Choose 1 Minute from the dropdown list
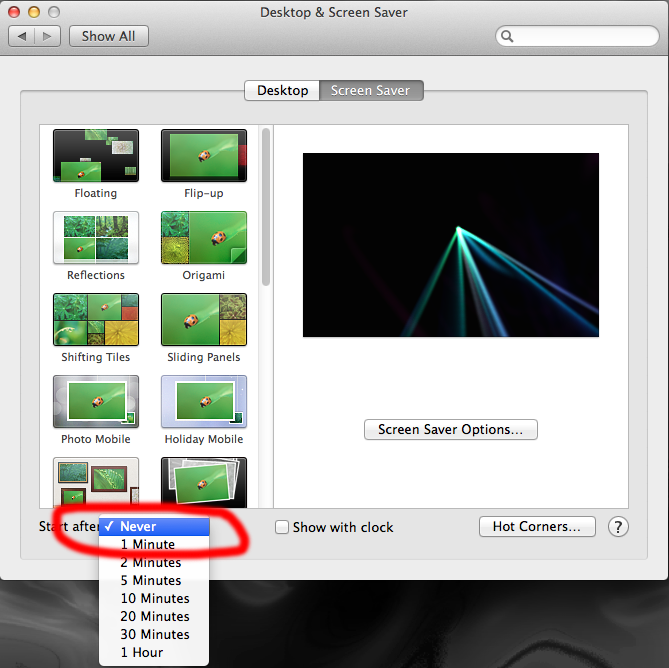 point(154,544)
